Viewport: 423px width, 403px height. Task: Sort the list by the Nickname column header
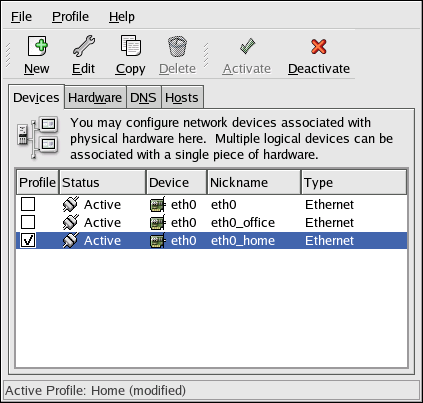pos(254,182)
